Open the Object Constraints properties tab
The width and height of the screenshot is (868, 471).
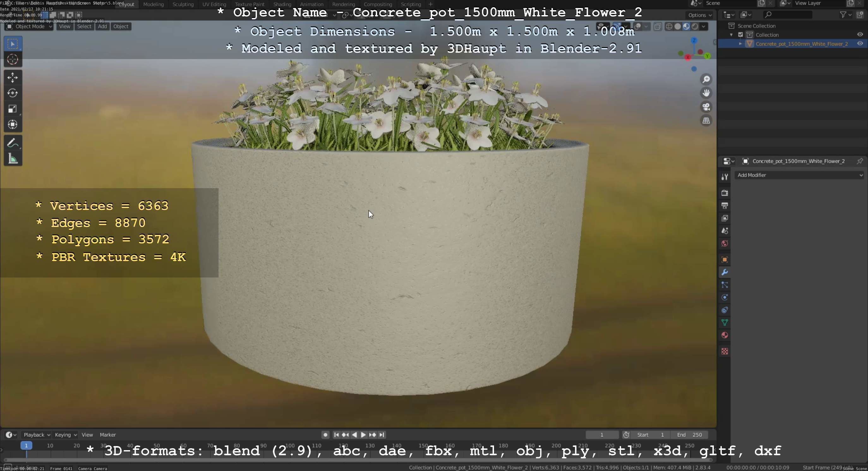[x=725, y=310]
